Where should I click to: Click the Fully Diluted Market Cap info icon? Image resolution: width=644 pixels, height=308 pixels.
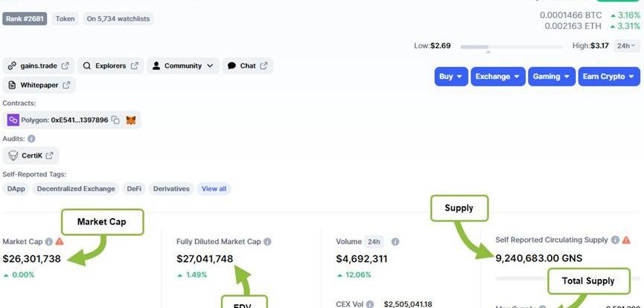pyautogui.click(x=267, y=242)
